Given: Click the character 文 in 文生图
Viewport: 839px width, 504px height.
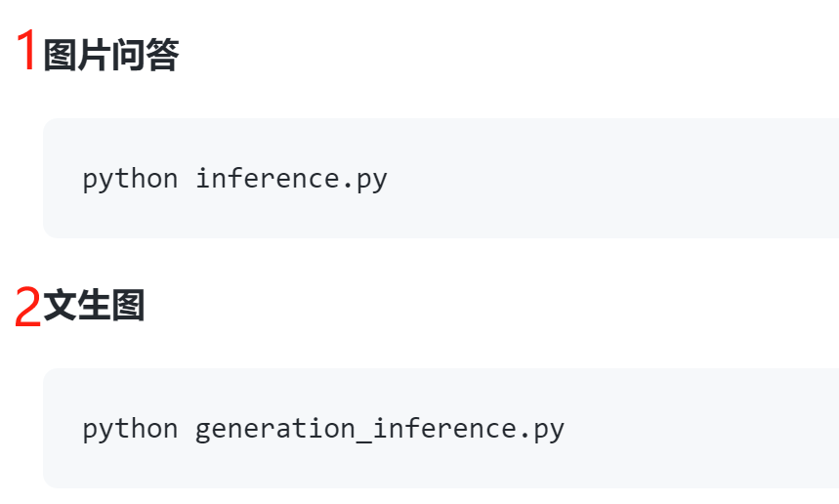Looking at the screenshot, I should click(x=60, y=305).
